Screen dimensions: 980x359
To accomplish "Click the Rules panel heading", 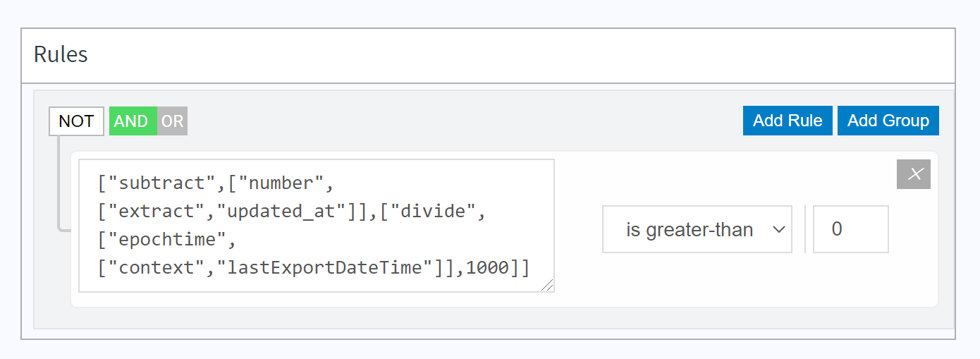I will coord(61,54).
